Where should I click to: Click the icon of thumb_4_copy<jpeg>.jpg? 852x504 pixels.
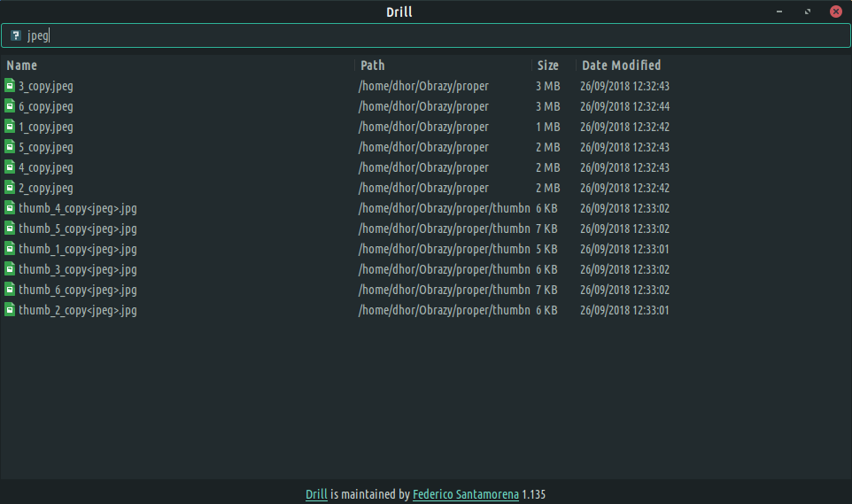point(10,207)
